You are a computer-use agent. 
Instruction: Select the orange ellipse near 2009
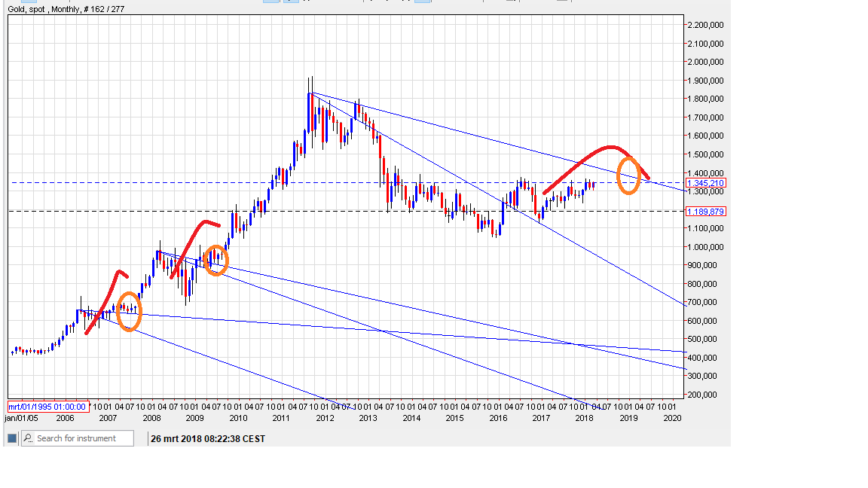[216, 260]
